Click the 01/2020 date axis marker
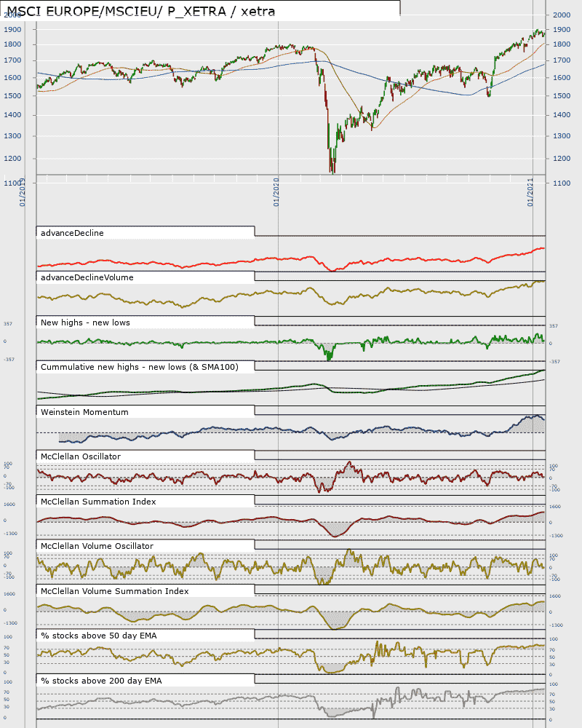The height and width of the screenshot is (728, 582). point(276,191)
